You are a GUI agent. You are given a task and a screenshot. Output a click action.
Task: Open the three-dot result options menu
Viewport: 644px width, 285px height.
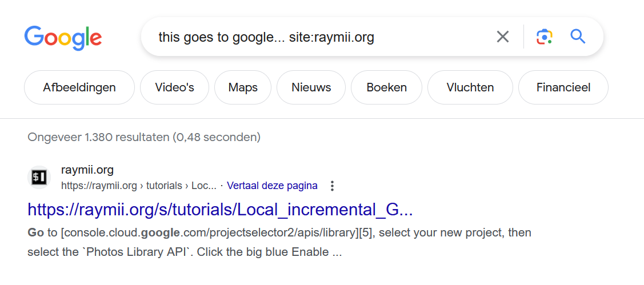[x=332, y=186]
